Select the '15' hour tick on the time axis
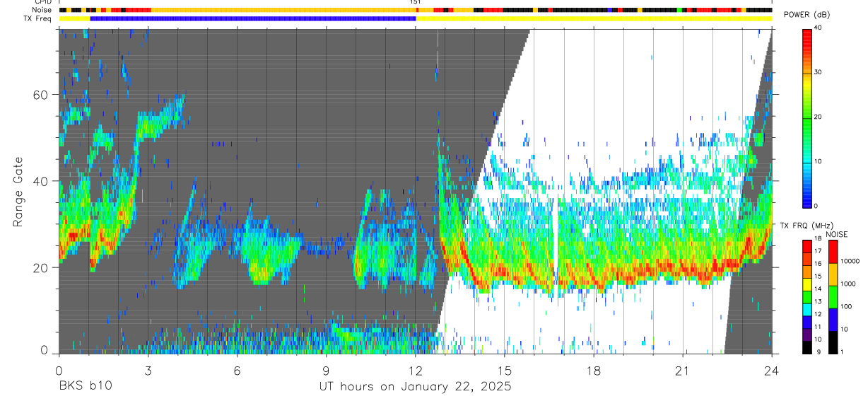Screen dimensions: 868x401 (505, 371)
